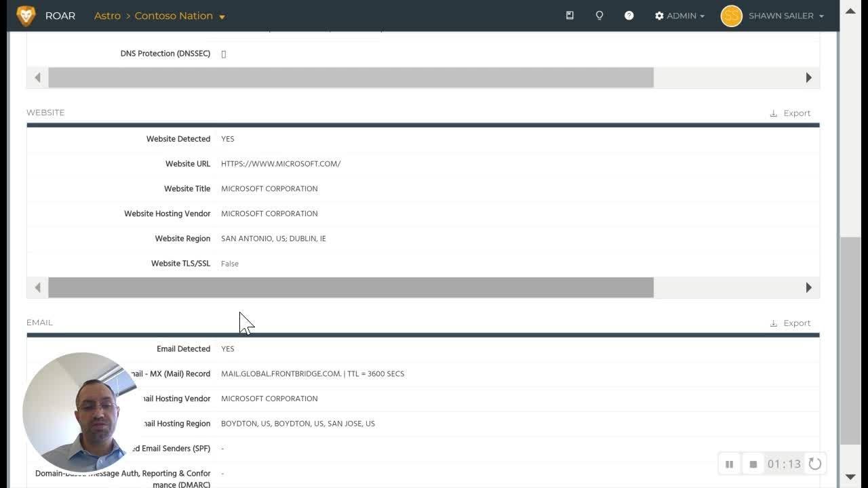Click the presenter webcam bubble
The height and width of the screenshot is (488, 868).
coord(80,411)
